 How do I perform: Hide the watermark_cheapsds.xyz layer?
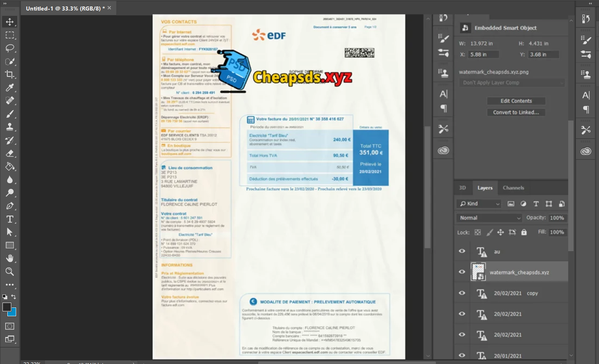462,272
